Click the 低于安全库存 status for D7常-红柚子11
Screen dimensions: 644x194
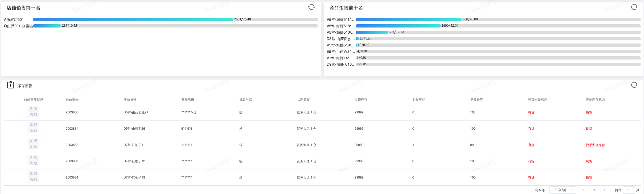pyautogui.click(x=595, y=145)
